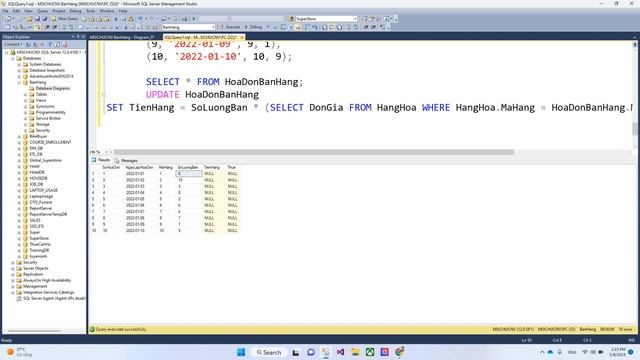
Task: Click the taskbar Search box
Action: coord(269,352)
